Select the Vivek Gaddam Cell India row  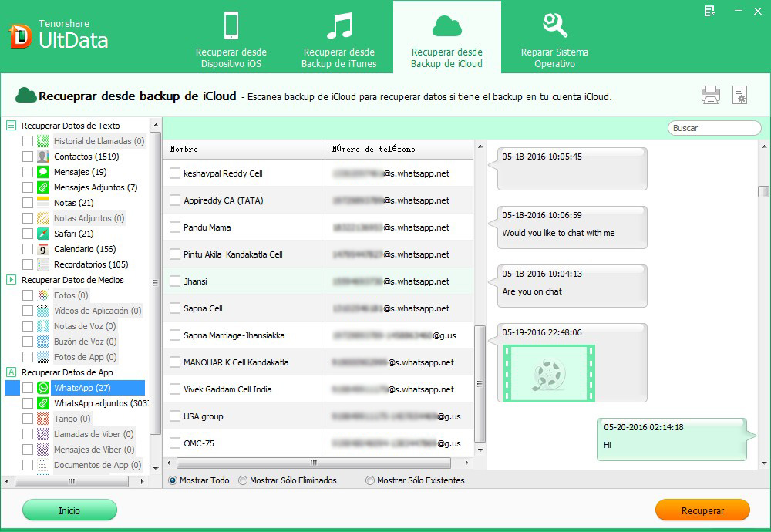tap(318, 389)
